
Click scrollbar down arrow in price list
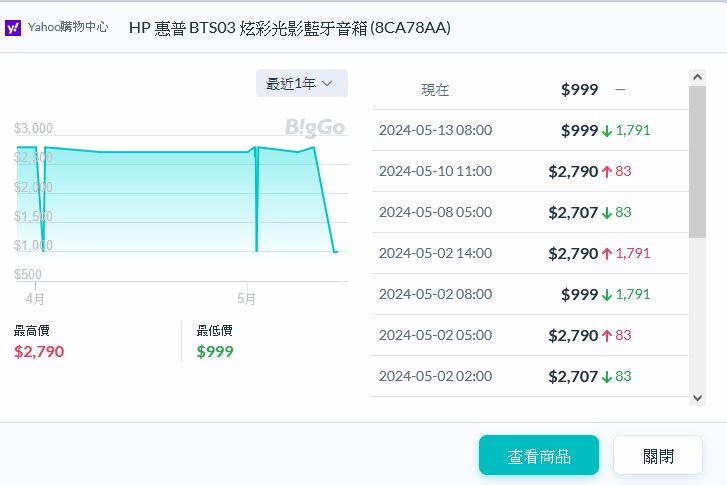698,398
